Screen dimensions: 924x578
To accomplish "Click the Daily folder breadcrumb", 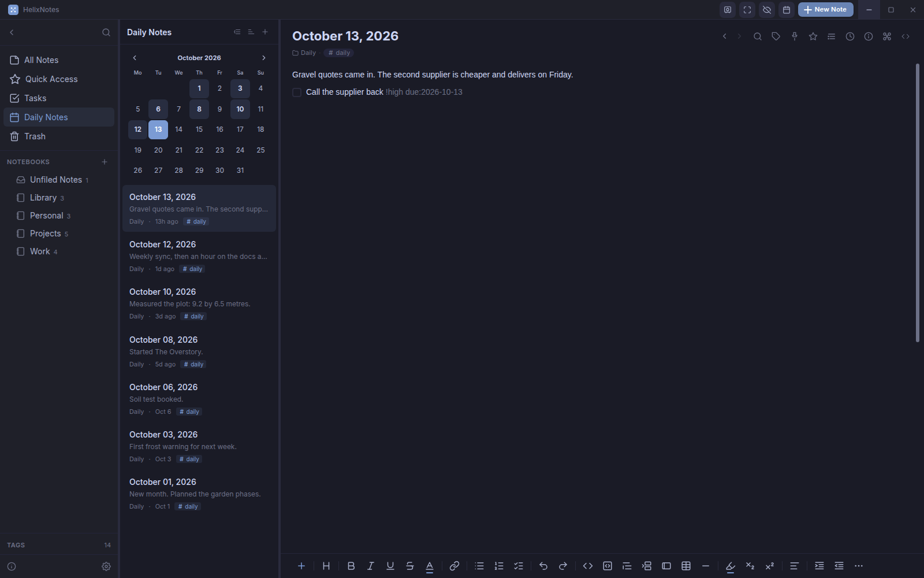I will point(304,53).
